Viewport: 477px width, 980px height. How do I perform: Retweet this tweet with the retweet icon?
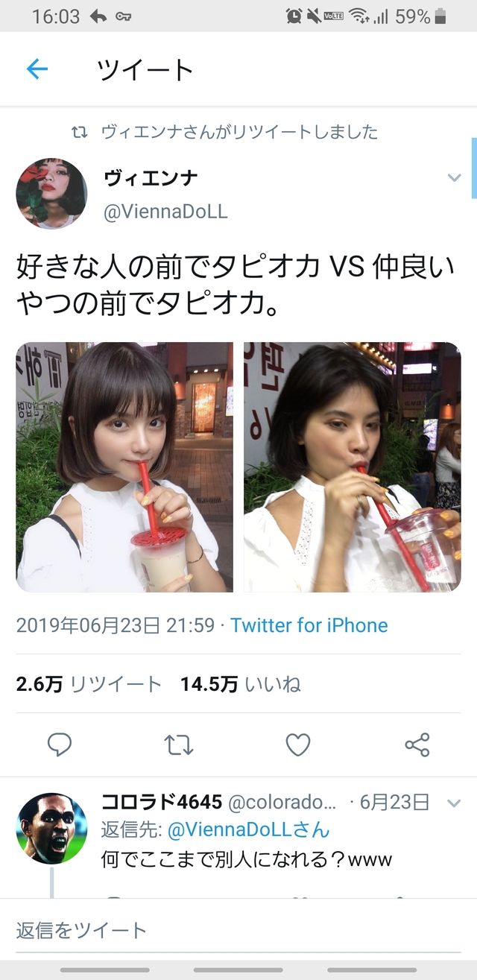click(179, 744)
